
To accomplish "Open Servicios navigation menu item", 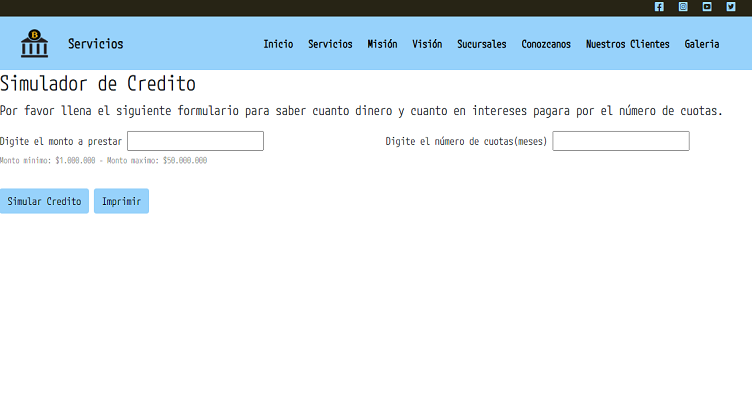I will click(x=330, y=44).
